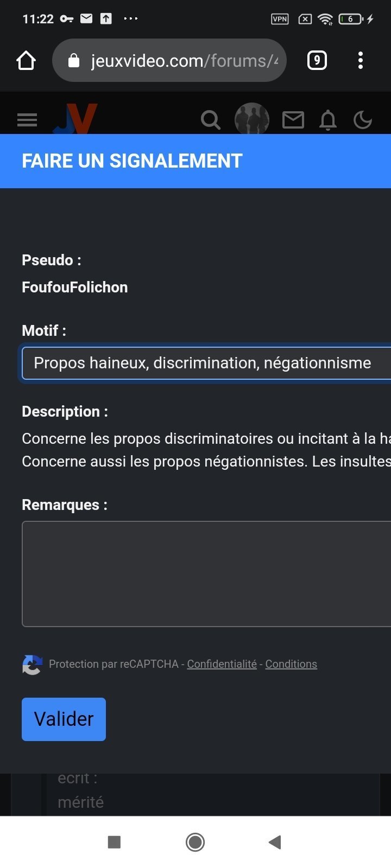Toggle dark mode with the moon icon
This screenshot has height=868, width=391.
click(363, 120)
